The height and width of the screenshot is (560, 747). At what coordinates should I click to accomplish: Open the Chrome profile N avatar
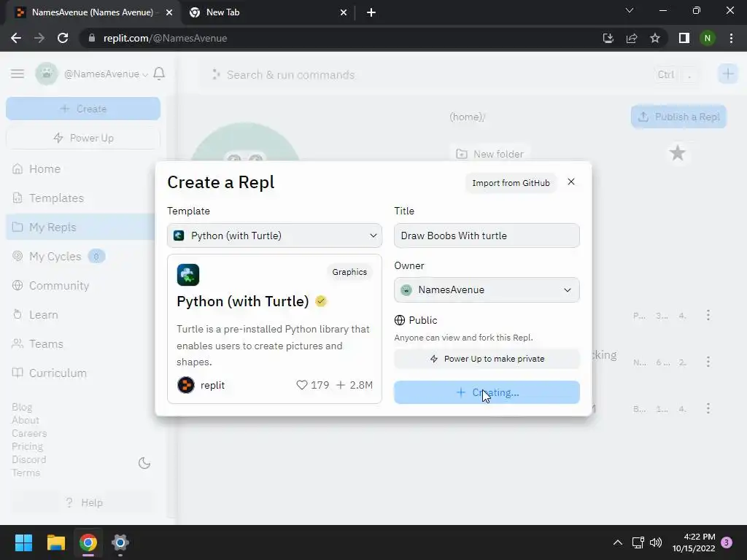tap(708, 38)
